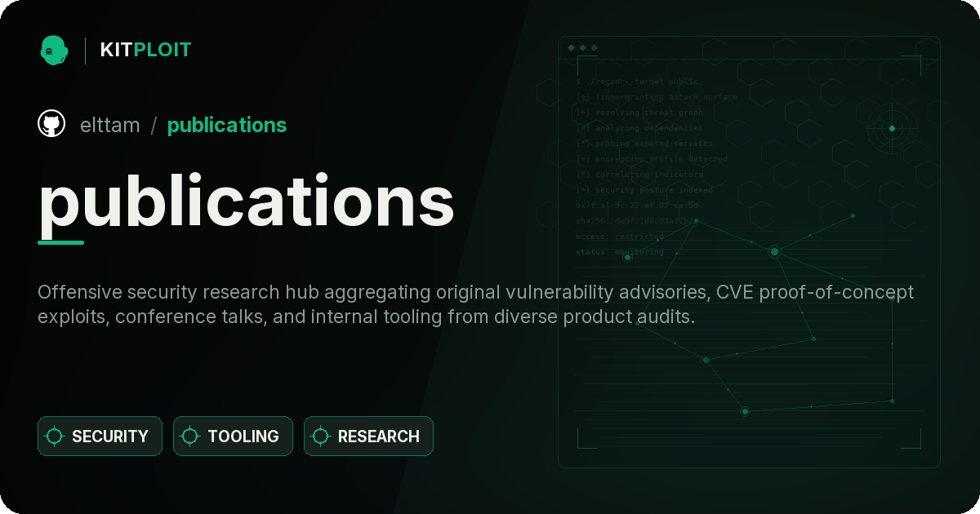Click the crosshair icon in TOOLING tag
The height and width of the screenshot is (514, 980).
pyautogui.click(x=190, y=436)
